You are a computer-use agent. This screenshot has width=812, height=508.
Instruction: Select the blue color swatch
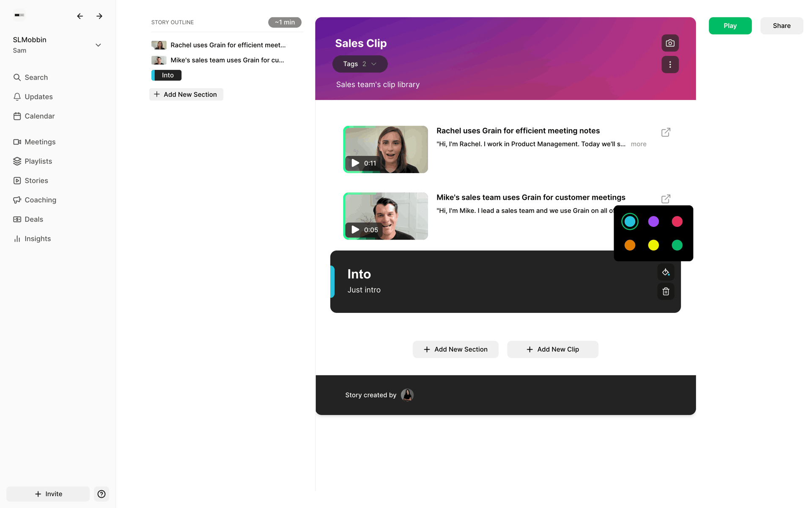(x=630, y=221)
